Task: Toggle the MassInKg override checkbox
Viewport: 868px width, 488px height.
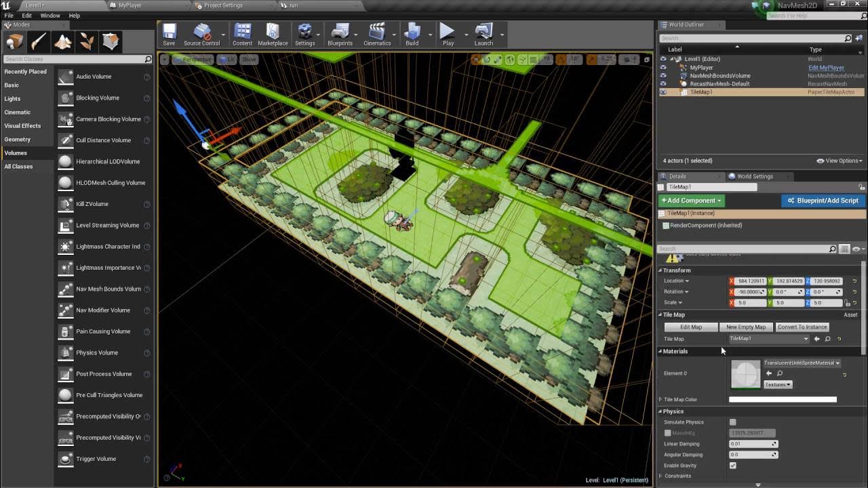Action: [667, 433]
